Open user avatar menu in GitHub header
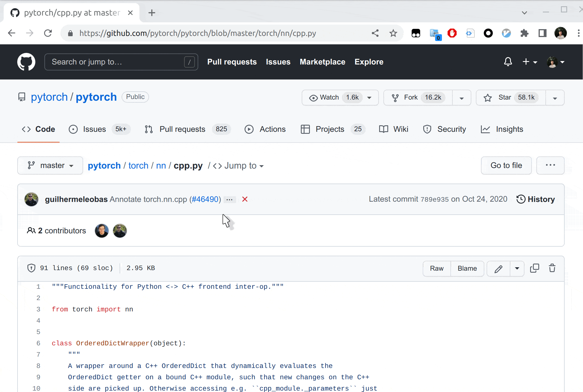 pyautogui.click(x=556, y=62)
